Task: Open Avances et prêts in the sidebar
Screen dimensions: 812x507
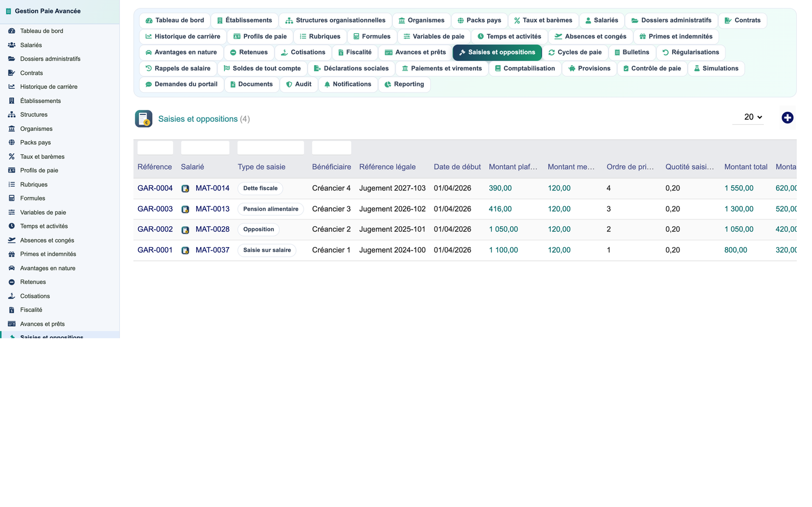Action: click(60, 324)
